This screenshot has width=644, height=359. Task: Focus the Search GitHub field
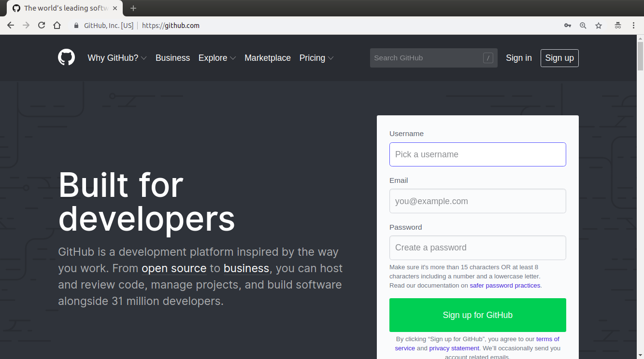(x=434, y=58)
